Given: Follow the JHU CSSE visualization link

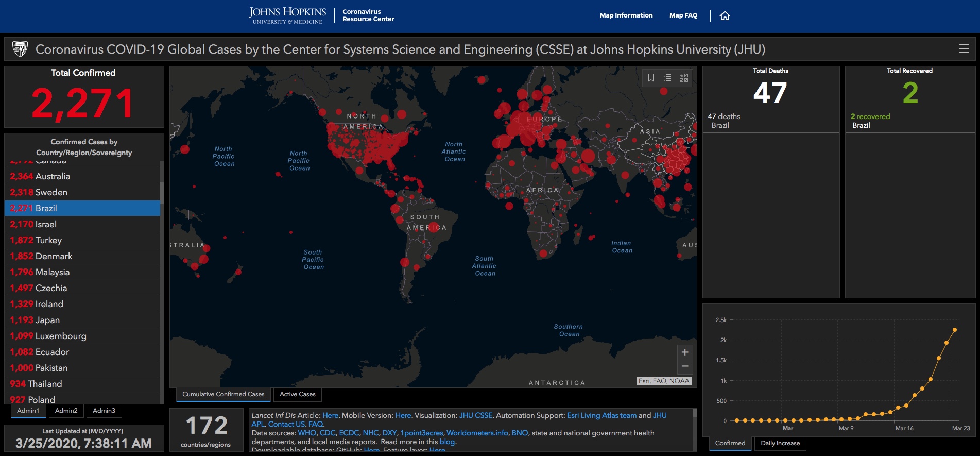Looking at the screenshot, I should 475,416.
